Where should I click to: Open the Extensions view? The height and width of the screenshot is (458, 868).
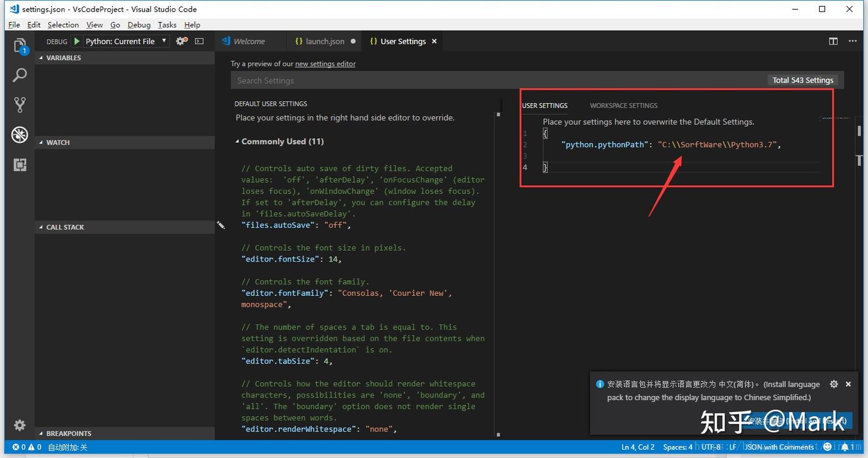[x=20, y=164]
